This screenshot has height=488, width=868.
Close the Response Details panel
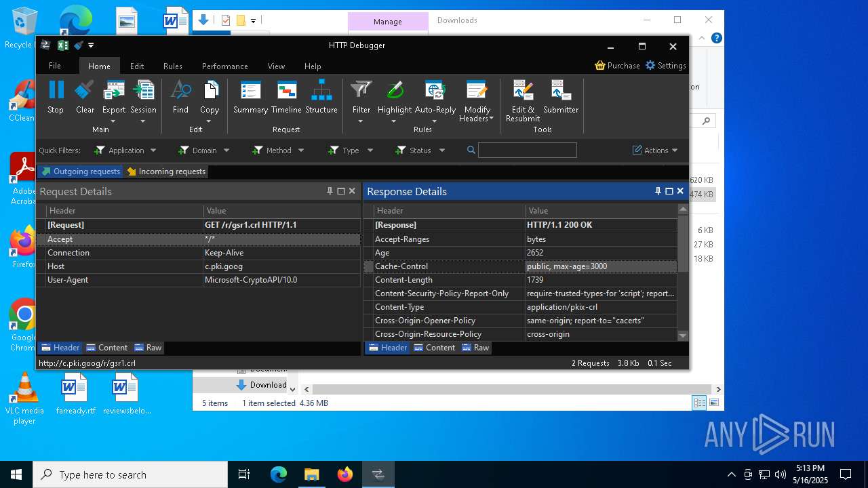tap(680, 191)
